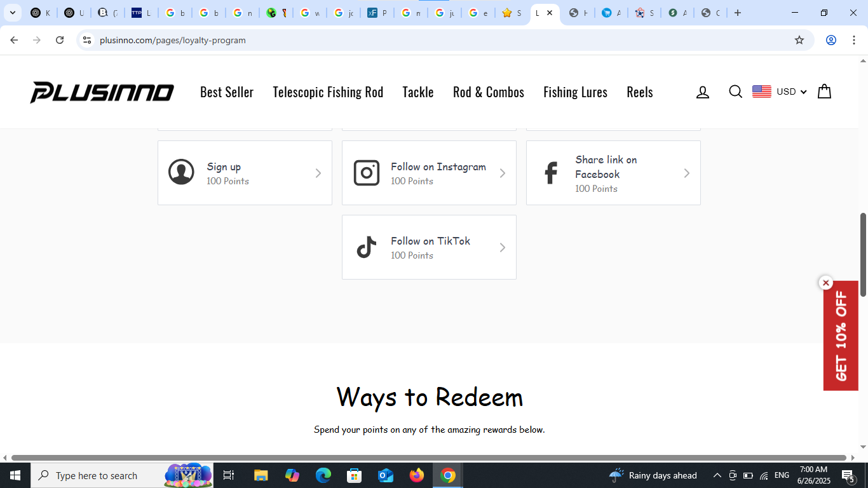Click the browser address bar URL
The height and width of the screenshot is (488, 868).
pyautogui.click(x=173, y=40)
